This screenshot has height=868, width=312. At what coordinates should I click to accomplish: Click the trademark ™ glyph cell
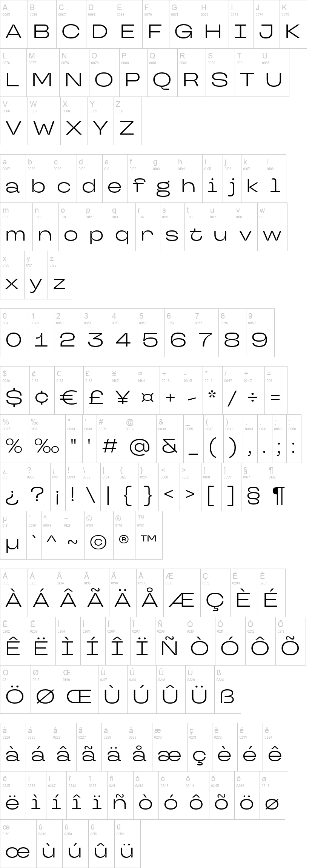pyautogui.click(x=149, y=535)
